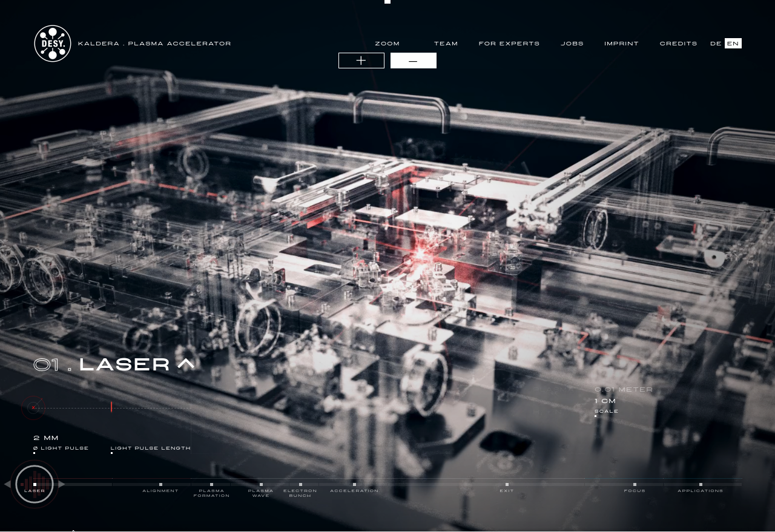Open the Imprint page
The width and height of the screenshot is (775, 532).
pyautogui.click(x=622, y=44)
